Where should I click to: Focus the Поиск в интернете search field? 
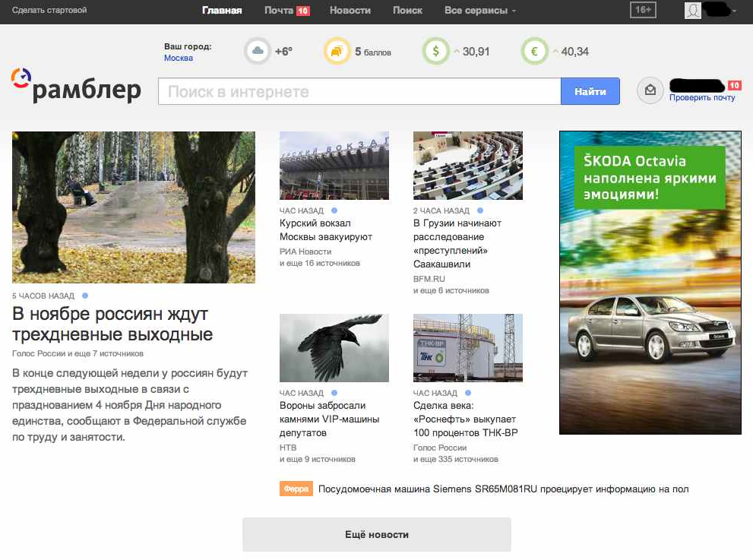(x=359, y=92)
